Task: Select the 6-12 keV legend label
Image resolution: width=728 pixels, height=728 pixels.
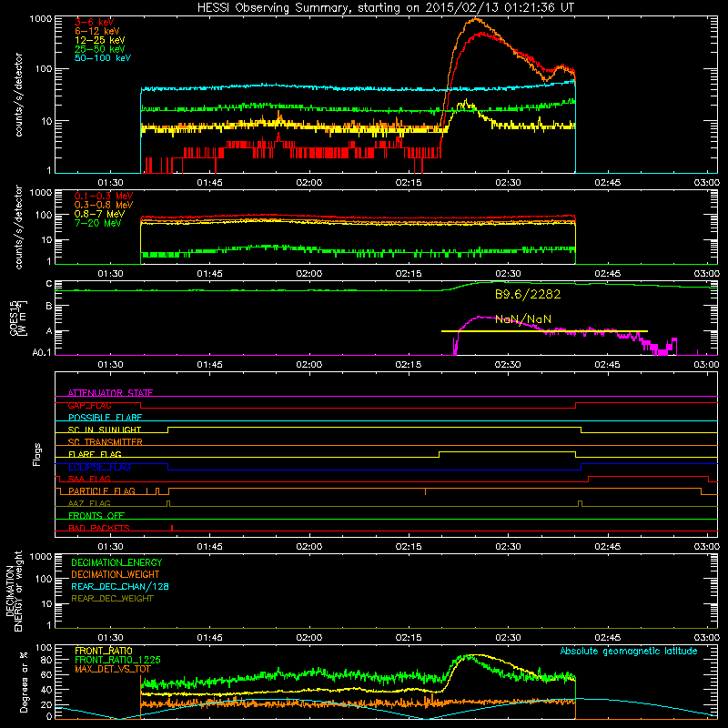Action: [x=97, y=31]
